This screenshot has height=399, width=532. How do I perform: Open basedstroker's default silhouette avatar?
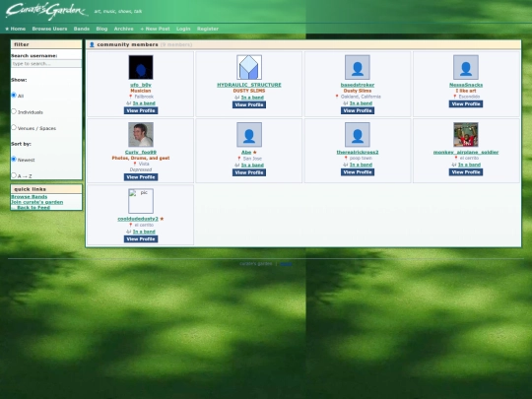tap(358, 67)
